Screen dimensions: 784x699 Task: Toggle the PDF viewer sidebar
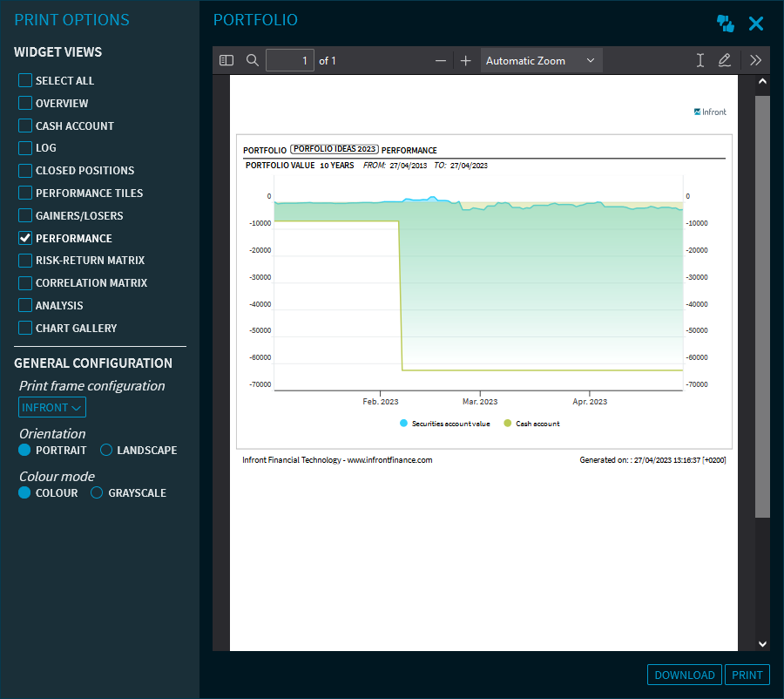226,60
